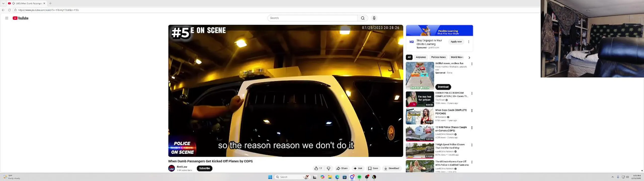Open the Discord-like chat app in taskbar
This screenshot has height=181, width=644.
pos(352,177)
